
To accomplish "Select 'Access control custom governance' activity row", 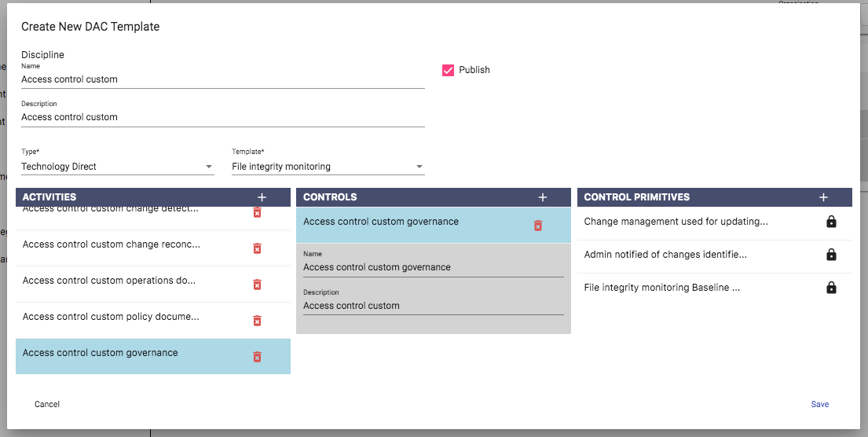I will tap(153, 356).
